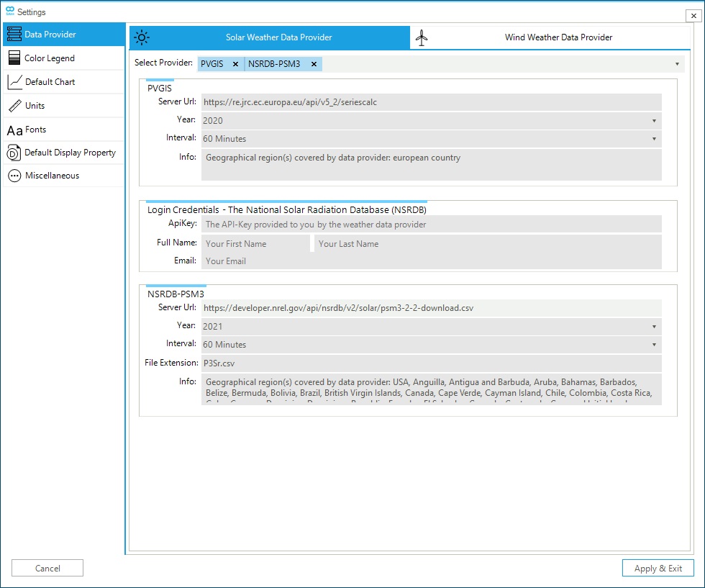Click the sun icon on solar tab
Image resolution: width=705 pixels, height=588 pixels.
142,37
